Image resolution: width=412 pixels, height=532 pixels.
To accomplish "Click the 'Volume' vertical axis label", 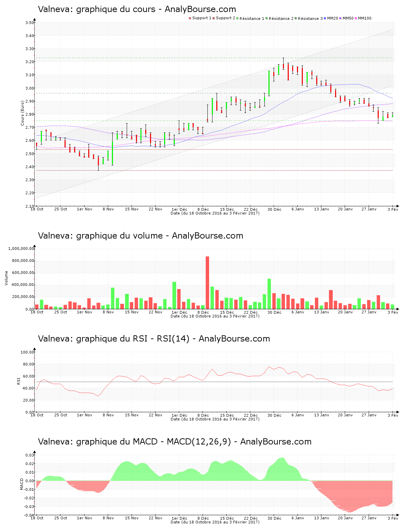I will pyautogui.click(x=6, y=278).
